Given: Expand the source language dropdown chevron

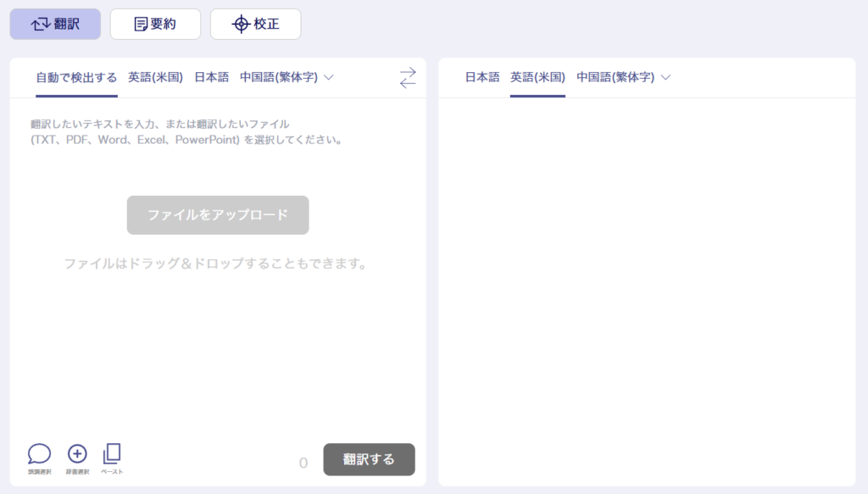Looking at the screenshot, I should (x=329, y=77).
